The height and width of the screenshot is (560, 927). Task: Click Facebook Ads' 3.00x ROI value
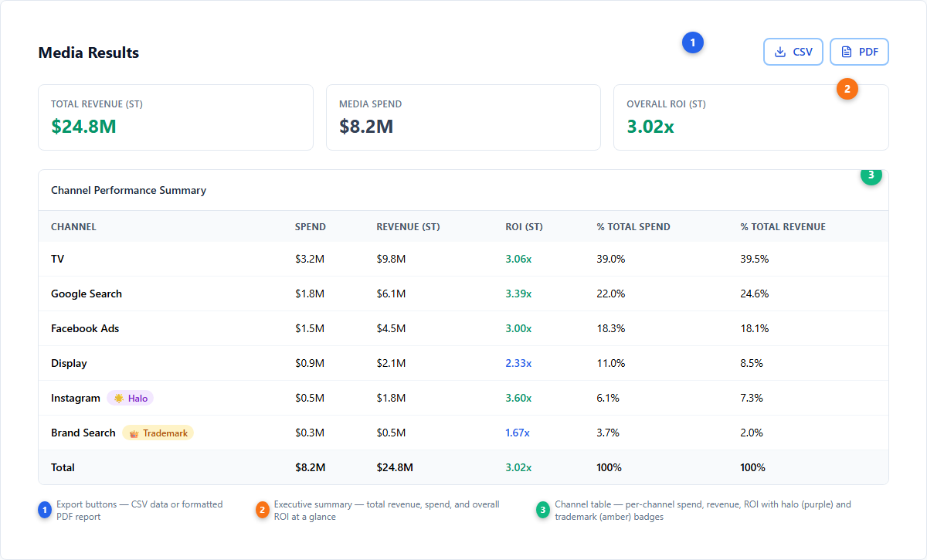tap(518, 328)
